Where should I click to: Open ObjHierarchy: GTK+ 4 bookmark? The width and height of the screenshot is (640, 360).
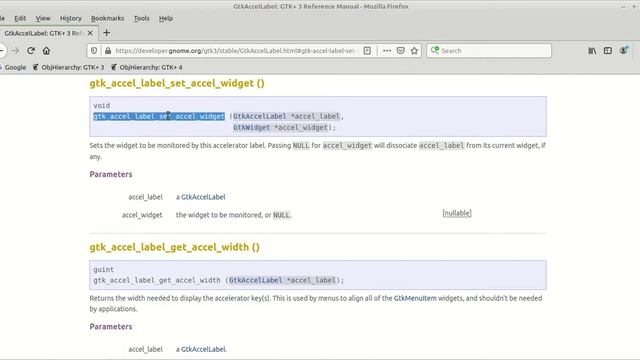147,67
